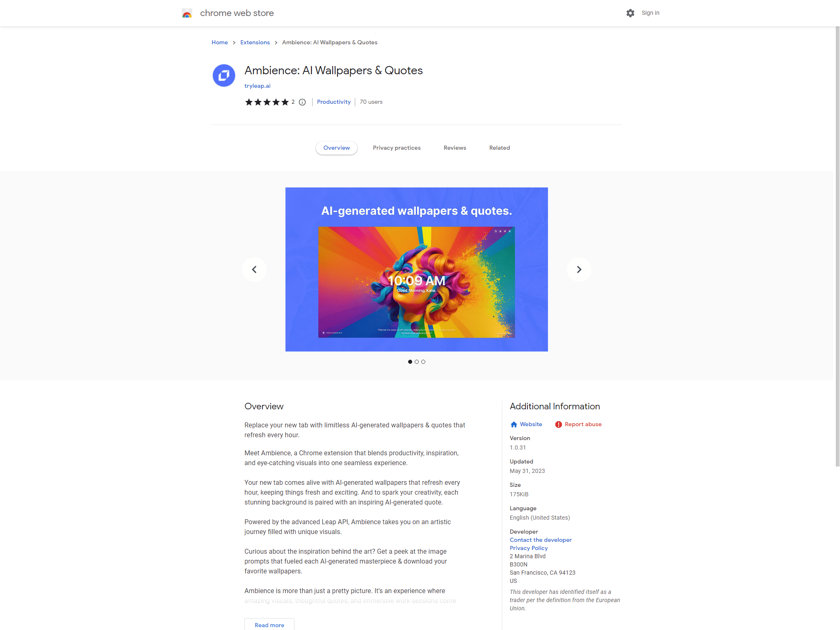This screenshot has height=630, width=840.
Task: Click the rating info circle icon
Action: [302, 102]
